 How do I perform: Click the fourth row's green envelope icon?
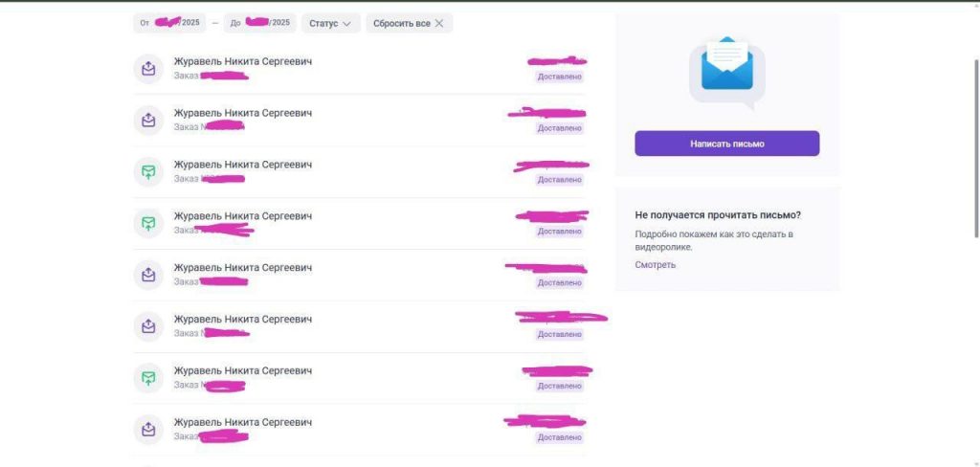[x=148, y=223]
